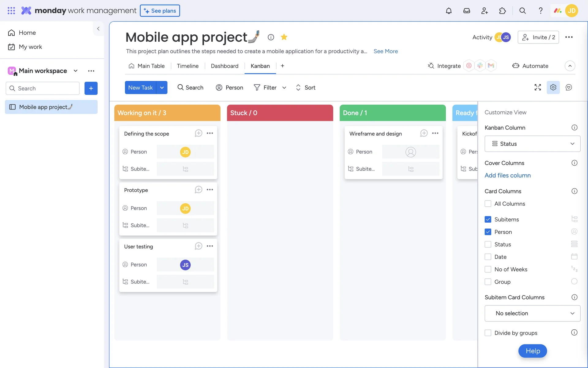Image resolution: width=588 pixels, height=368 pixels.
Task: Check the Divide by groups option
Action: pos(488,333)
